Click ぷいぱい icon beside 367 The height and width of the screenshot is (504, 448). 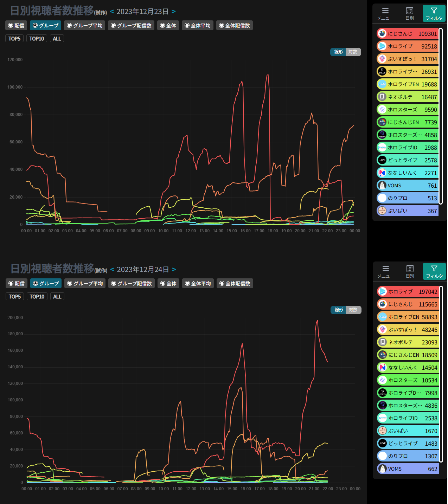click(x=382, y=211)
